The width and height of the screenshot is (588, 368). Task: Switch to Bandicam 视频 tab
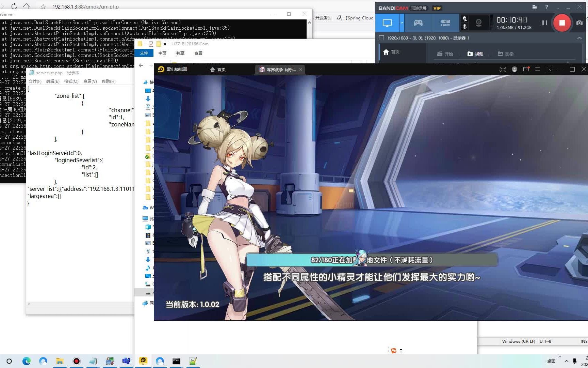(475, 54)
